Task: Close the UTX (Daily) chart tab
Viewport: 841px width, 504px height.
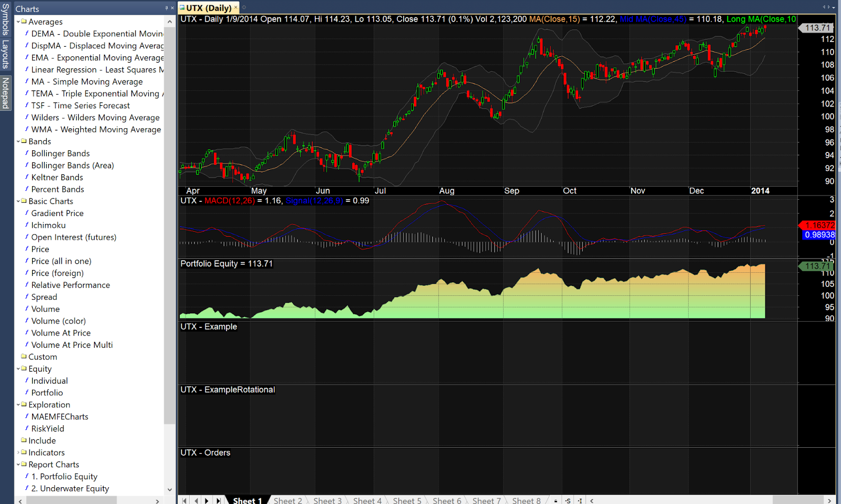Action: click(x=235, y=7)
